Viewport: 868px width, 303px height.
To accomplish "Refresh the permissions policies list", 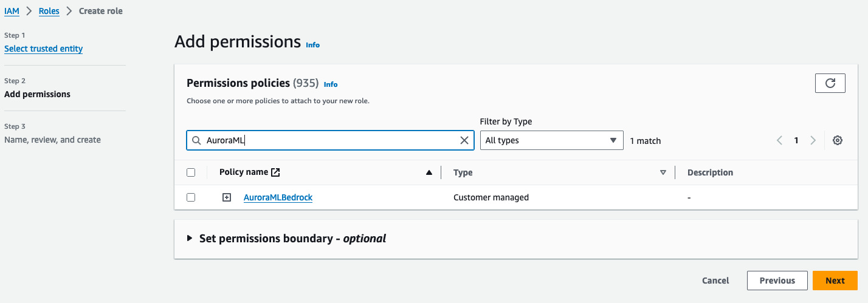I will coord(830,83).
